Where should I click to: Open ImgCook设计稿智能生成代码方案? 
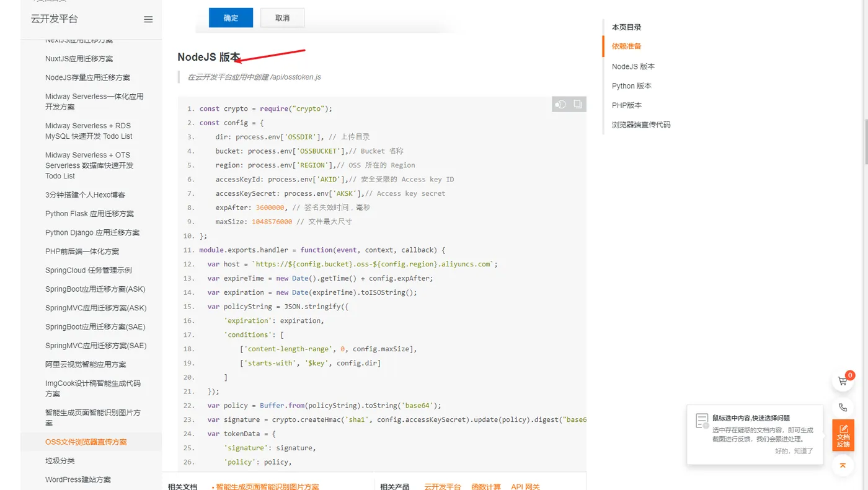[93, 388]
